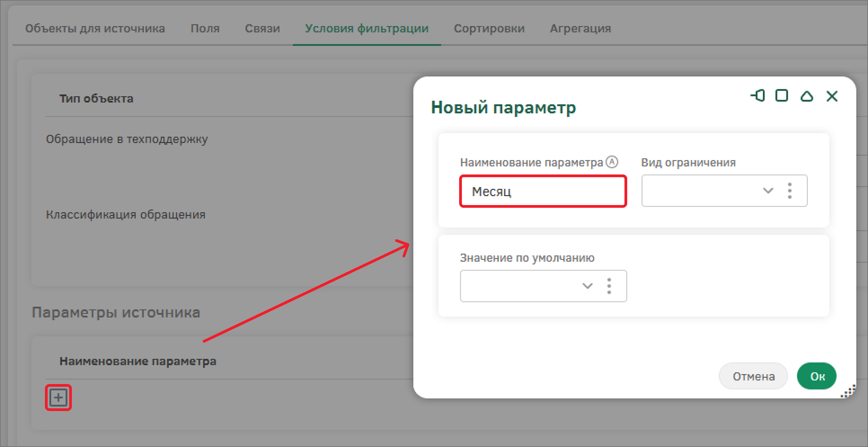Click the Новый параметр dialog title
Viewport: 868px width, 447px height.
503,107
